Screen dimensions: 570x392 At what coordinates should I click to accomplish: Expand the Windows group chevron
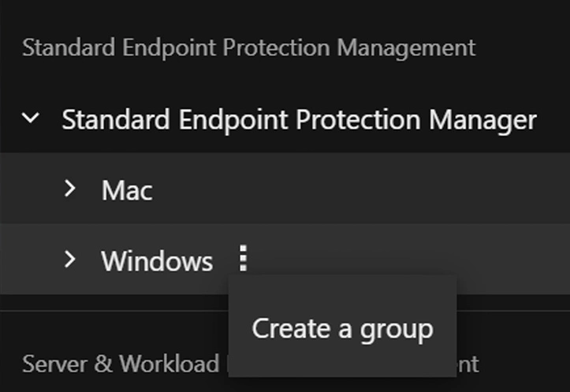[69, 259]
